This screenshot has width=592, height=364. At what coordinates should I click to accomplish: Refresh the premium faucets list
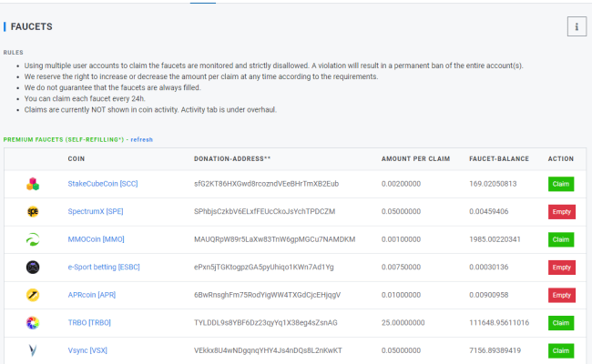point(141,139)
